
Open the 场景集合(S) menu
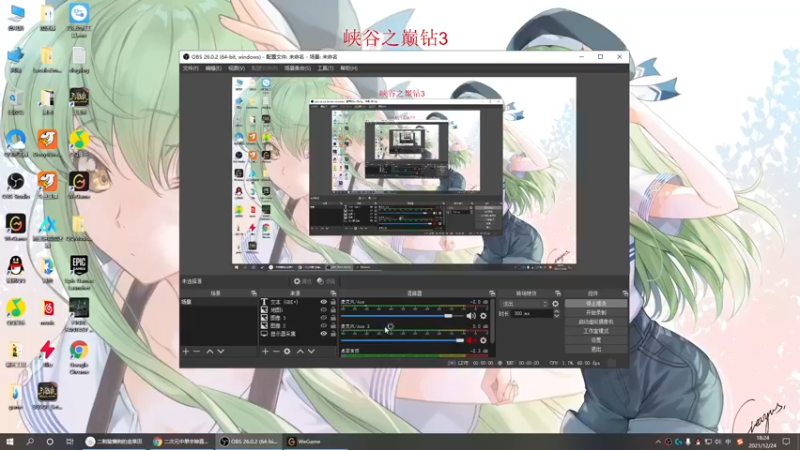297,68
